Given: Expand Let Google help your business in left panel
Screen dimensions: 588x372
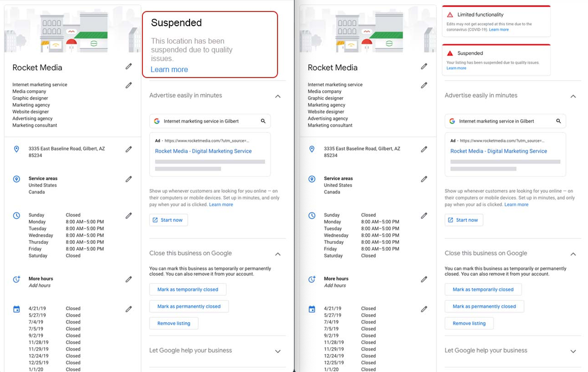Looking at the screenshot, I should click(278, 351).
